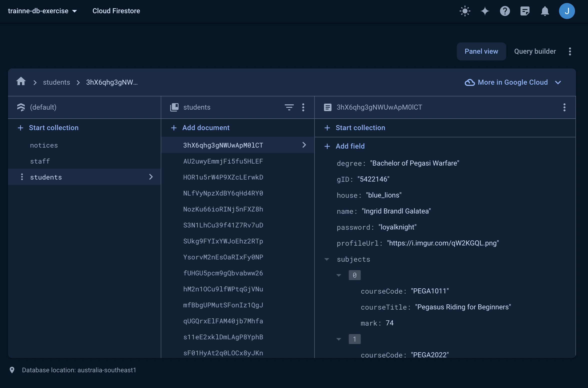The width and height of the screenshot is (588, 388).
Task: Select document NLfVyNpzXdBY6qHd4RY0
Action: 237,193
